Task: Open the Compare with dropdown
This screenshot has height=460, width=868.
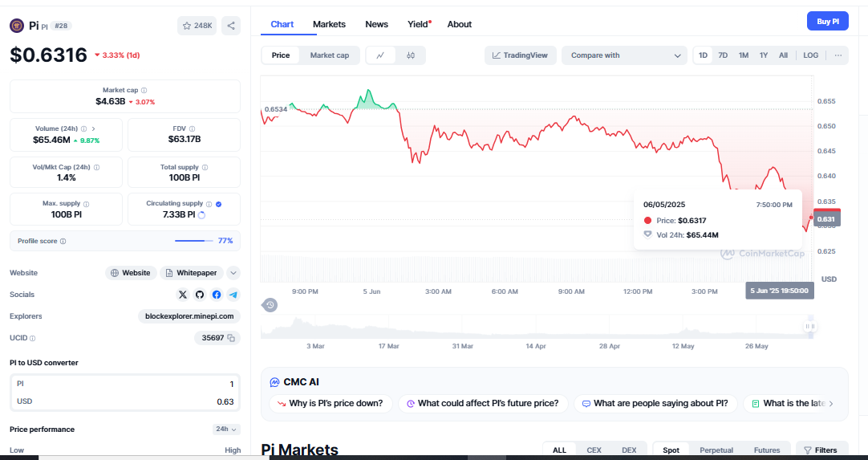Action: [624, 55]
